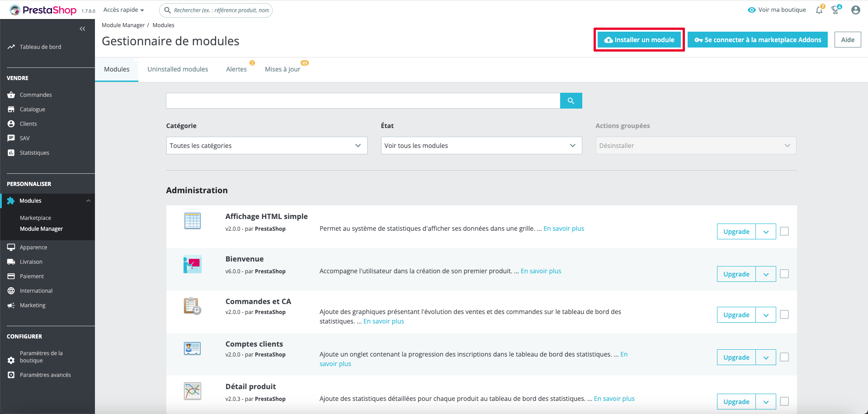The width and height of the screenshot is (868, 414).
Task: Click the Commandes basket icon
Action: pos(11,95)
